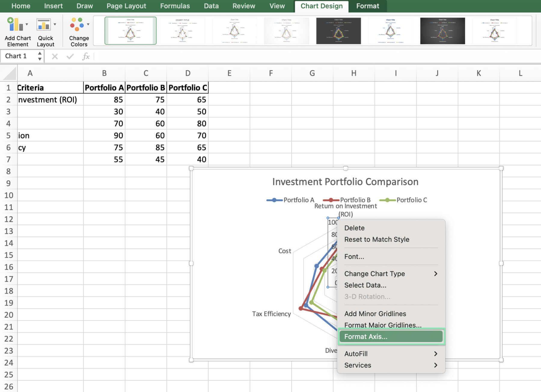Click the AutoFill submenu arrow
This screenshot has width=541, height=392.
coord(436,354)
